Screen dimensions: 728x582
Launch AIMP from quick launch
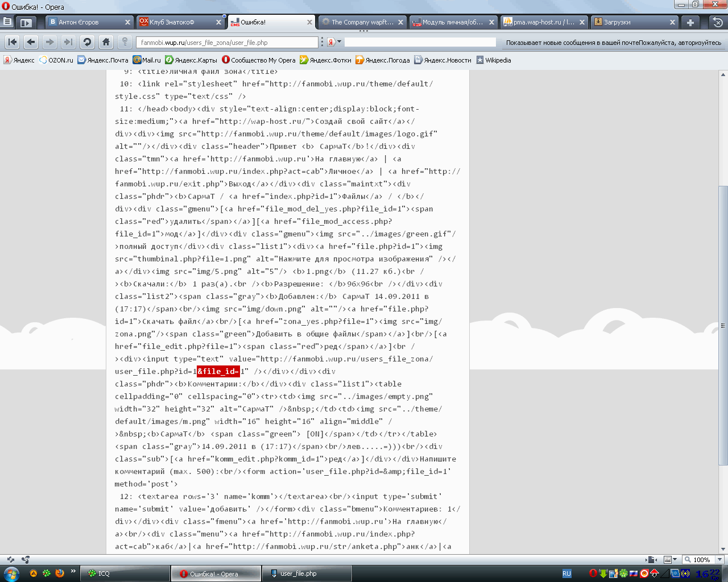pyautogui.click(x=34, y=573)
